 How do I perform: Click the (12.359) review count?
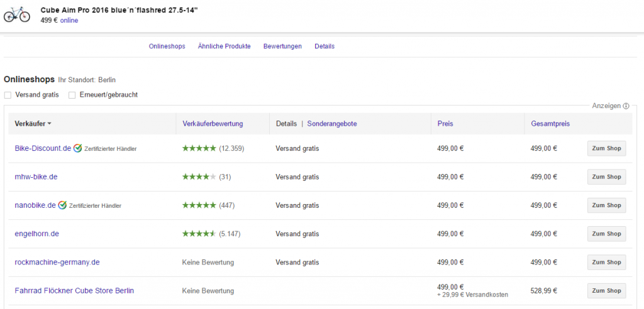point(231,149)
